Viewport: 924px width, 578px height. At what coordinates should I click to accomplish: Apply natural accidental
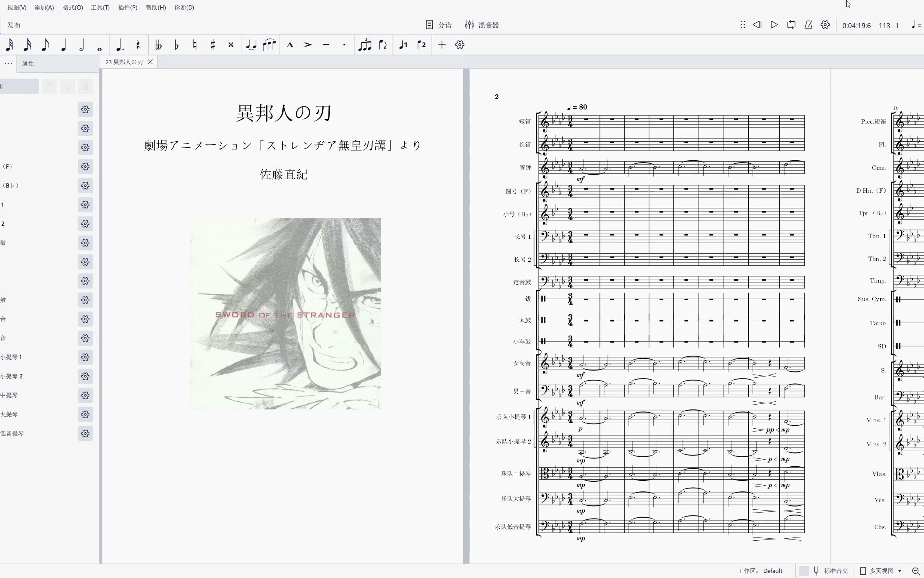click(x=195, y=45)
